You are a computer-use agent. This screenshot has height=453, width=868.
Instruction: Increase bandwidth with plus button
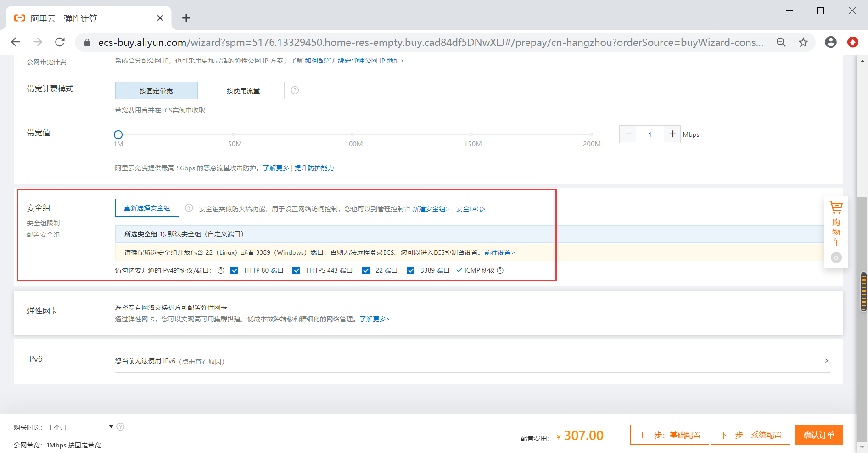(672, 134)
